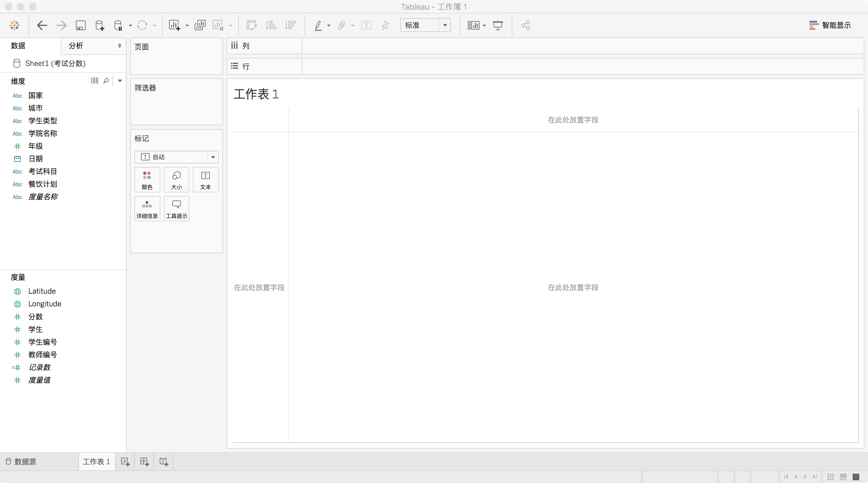Open the dimensions pane dropdown arrow
The image size is (868, 483).
click(120, 80)
